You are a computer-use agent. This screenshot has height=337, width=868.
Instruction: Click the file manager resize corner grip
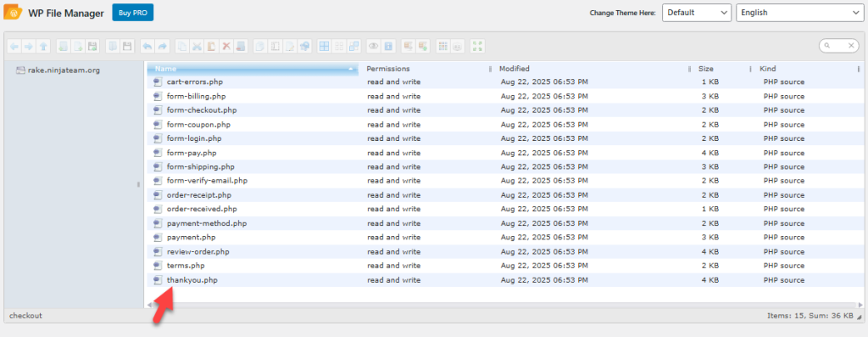[x=860, y=317]
